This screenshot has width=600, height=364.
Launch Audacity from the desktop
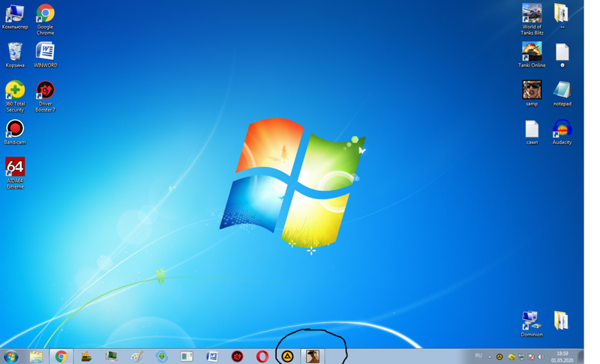coord(562,132)
